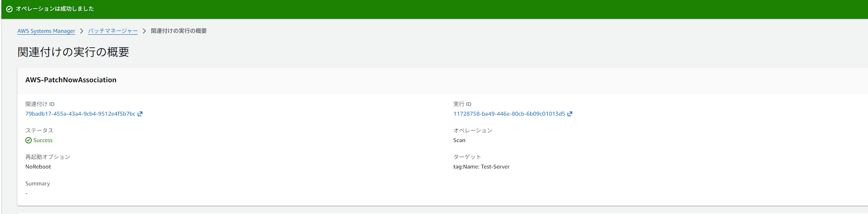
Task: Click the chevron after パッチマネージャー breadcrumb
Action: pos(144,31)
